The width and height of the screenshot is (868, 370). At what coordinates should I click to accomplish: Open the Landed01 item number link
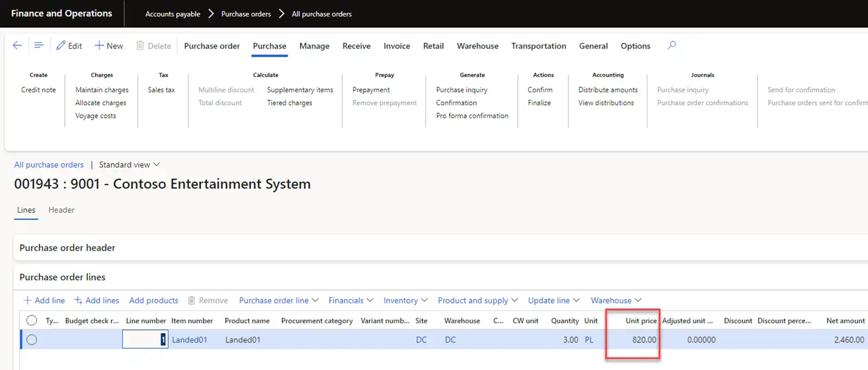click(x=189, y=340)
